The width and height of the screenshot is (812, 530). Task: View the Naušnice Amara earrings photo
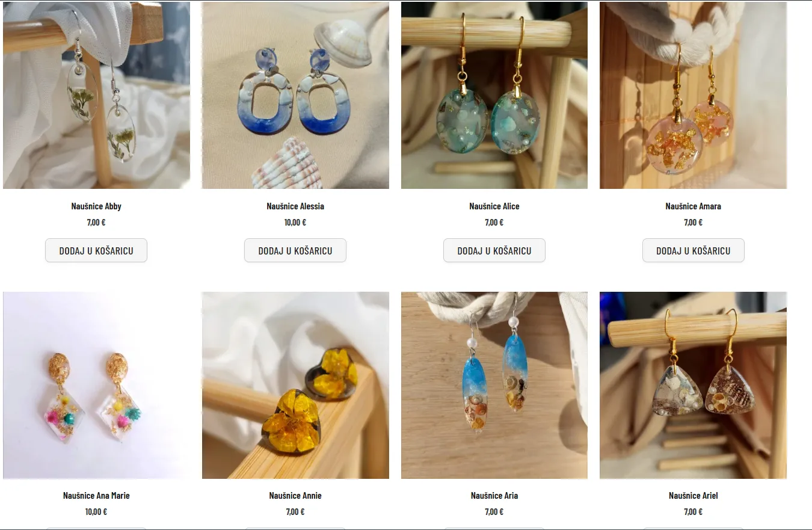tap(693, 95)
